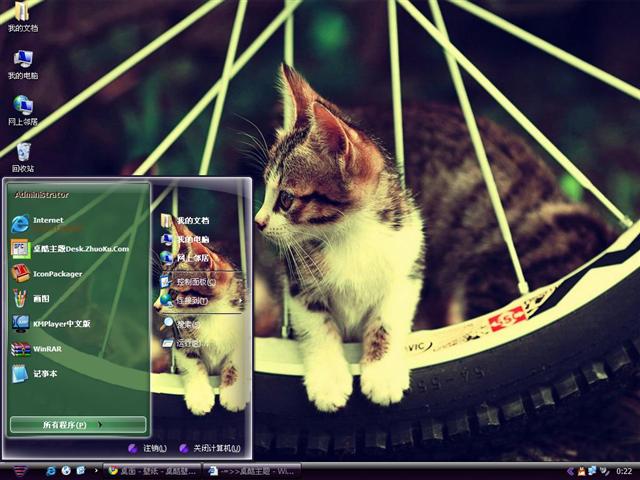Click the network monitors system tray icon

(x=592, y=471)
